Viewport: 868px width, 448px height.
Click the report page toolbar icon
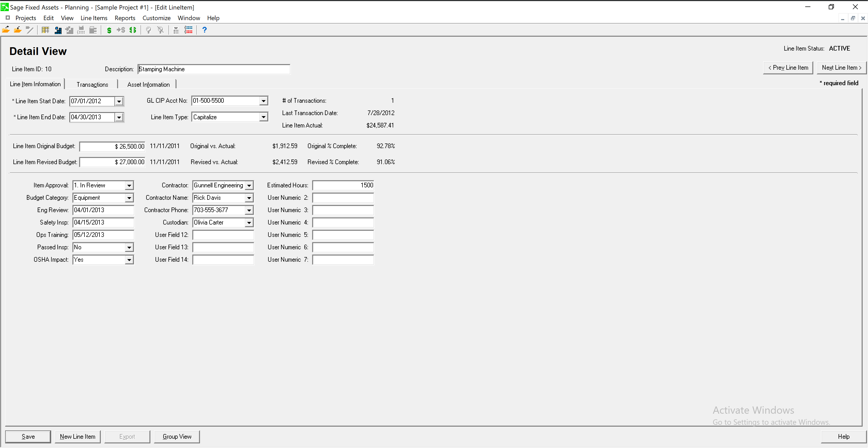pos(176,30)
